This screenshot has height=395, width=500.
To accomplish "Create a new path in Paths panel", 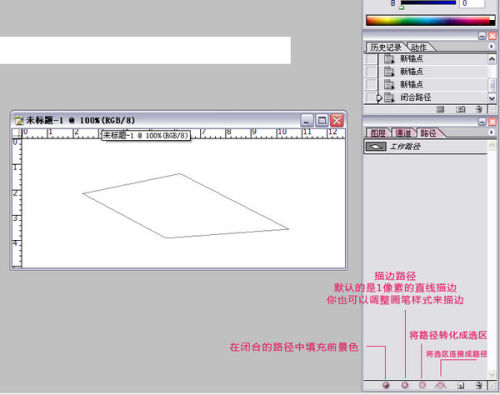I will click(x=461, y=386).
